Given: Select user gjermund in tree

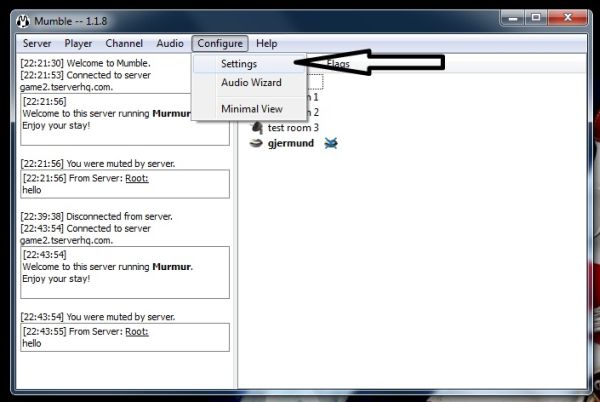Looking at the screenshot, I should [291, 143].
